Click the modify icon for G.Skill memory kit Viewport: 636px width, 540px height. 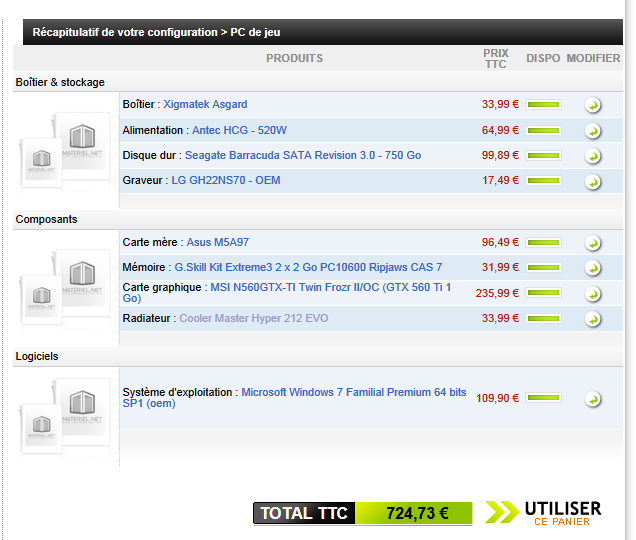coord(593,268)
